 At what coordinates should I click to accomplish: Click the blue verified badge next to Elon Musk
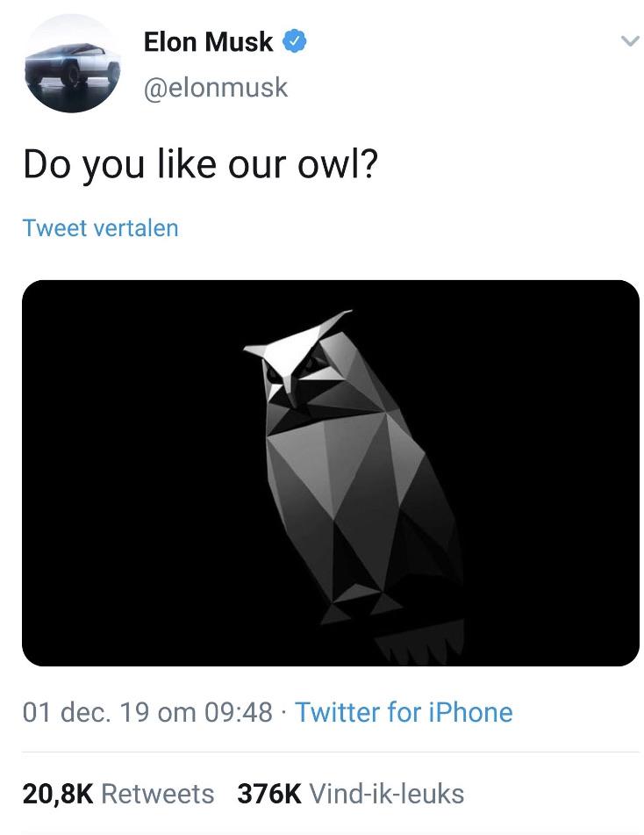coord(291,41)
